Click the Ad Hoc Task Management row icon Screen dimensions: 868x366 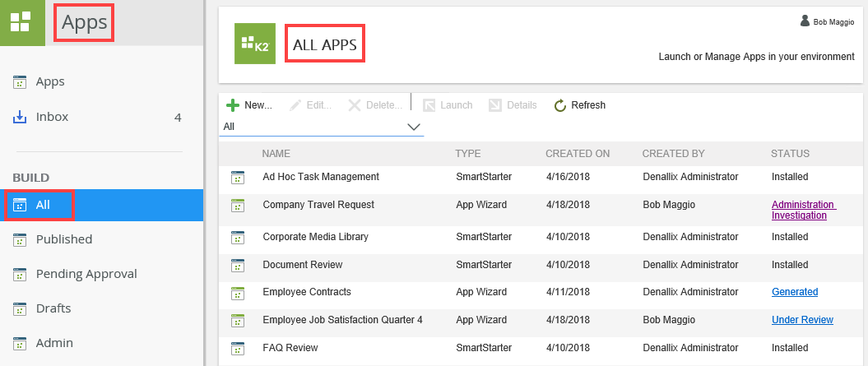tap(238, 177)
